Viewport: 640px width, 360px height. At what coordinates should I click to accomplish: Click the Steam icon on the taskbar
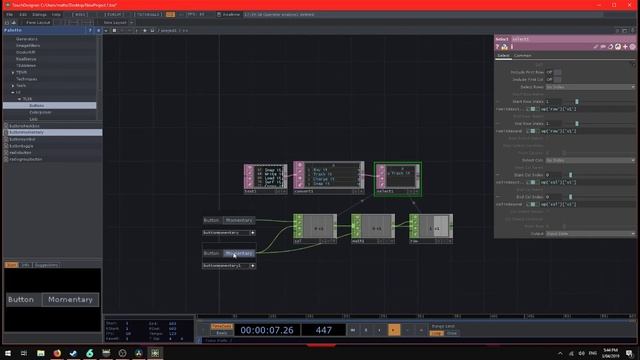[73, 353]
